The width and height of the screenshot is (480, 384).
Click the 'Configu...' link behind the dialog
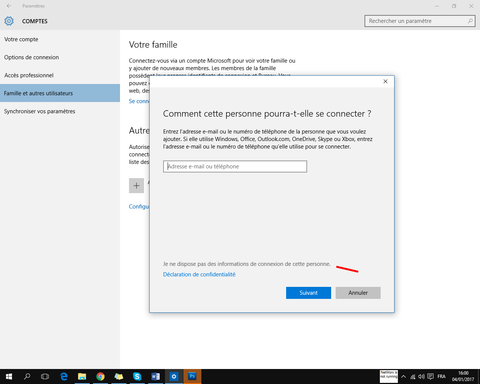coord(139,207)
